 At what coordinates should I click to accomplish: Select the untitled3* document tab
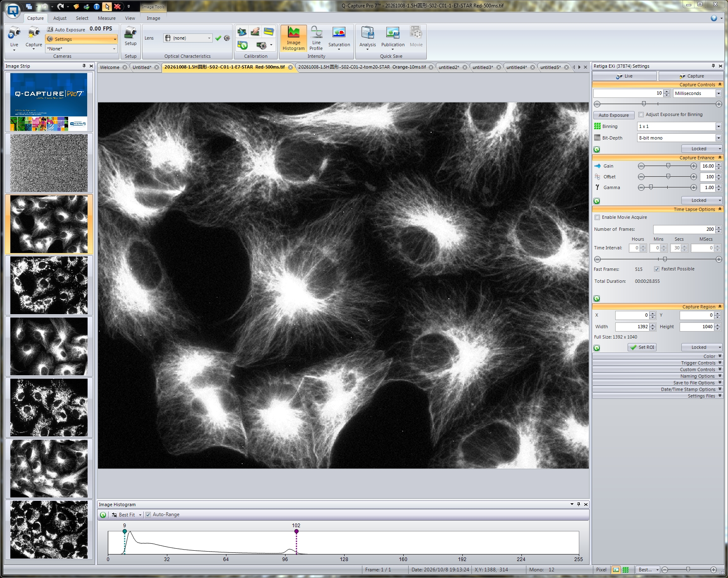click(x=483, y=67)
